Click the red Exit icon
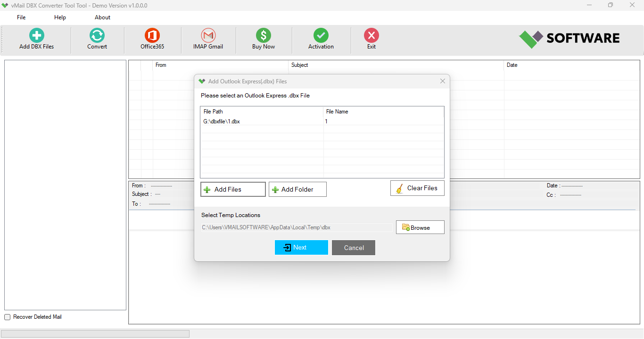This screenshot has width=644, height=339. pos(372,36)
